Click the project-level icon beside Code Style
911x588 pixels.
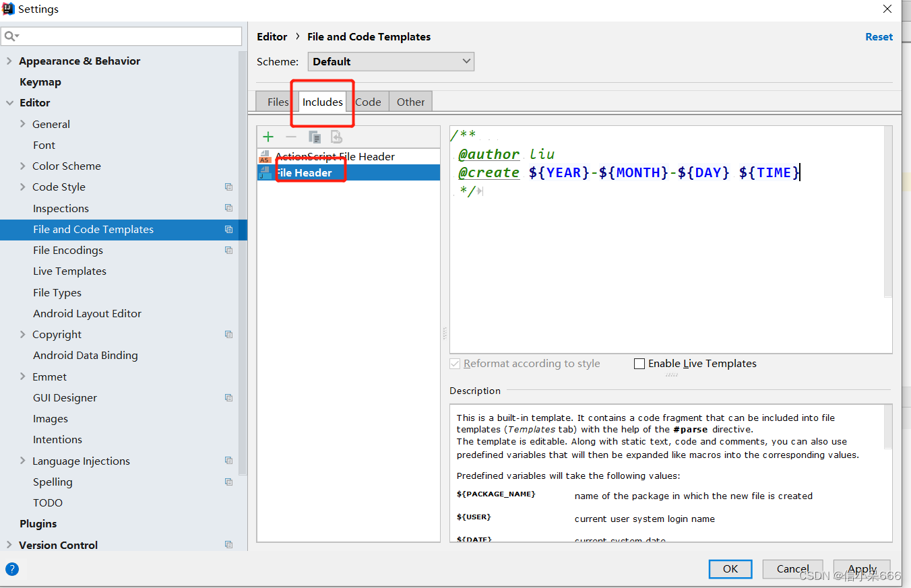click(x=229, y=187)
